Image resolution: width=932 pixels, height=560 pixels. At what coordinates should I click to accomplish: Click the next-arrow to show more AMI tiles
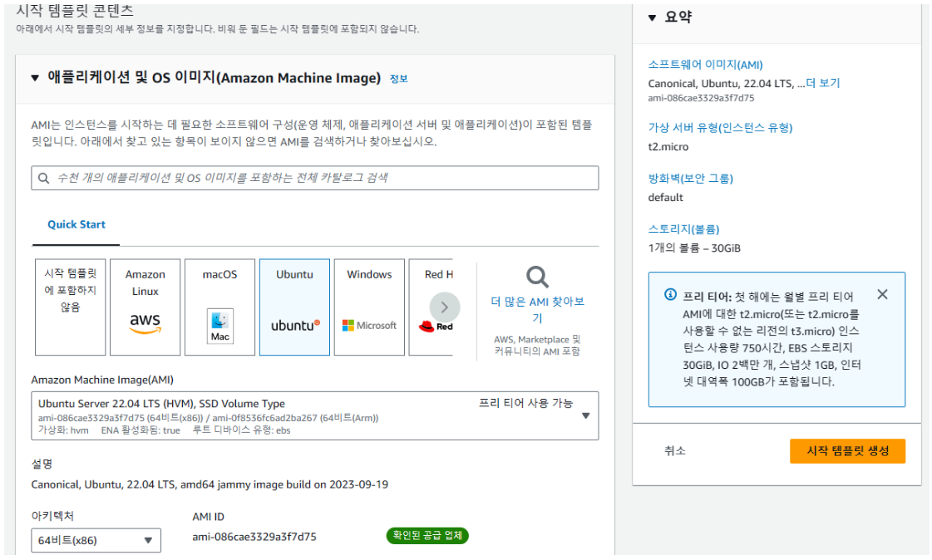point(445,307)
